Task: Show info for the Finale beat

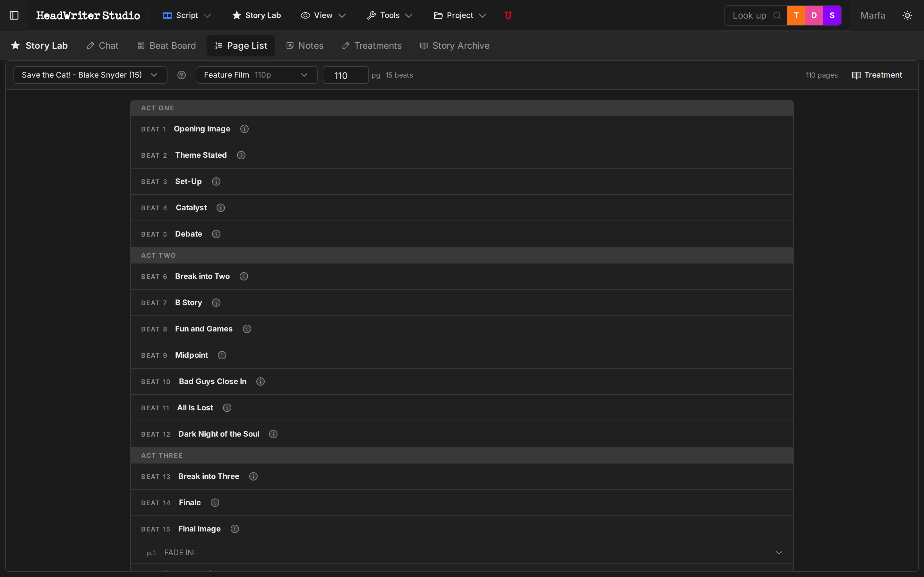Action: [x=215, y=503]
